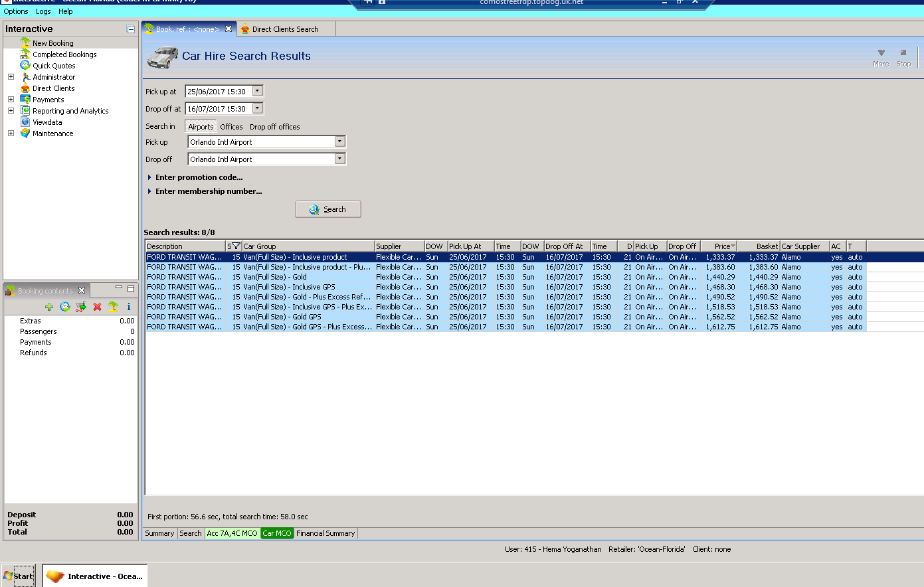Click the Pick up at date field
This screenshot has width=924, height=587.
tap(219, 92)
